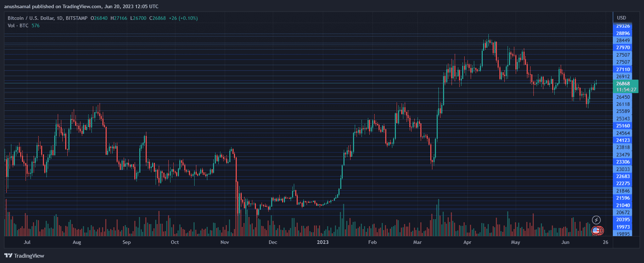
Task: Select the Apr label on time axis
Action: pos(467,242)
